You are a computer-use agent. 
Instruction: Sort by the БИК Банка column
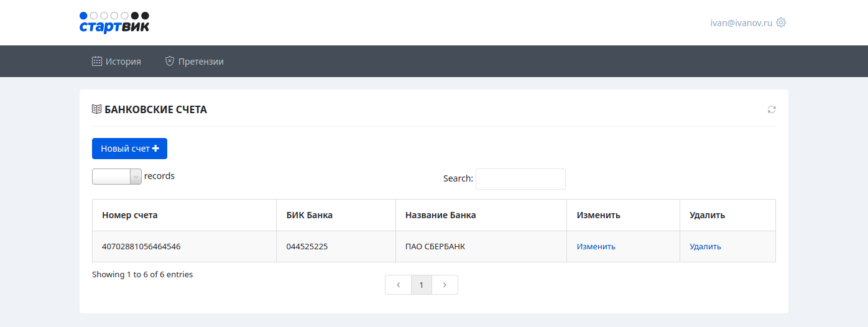point(309,215)
